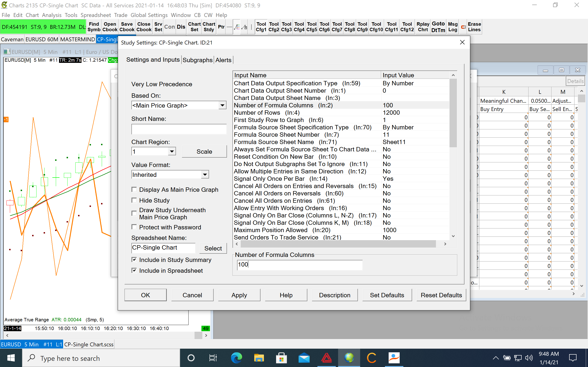Expand the Chart Region dropdown
This screenshot has height=367, width=588.
(x=172, y=151)
